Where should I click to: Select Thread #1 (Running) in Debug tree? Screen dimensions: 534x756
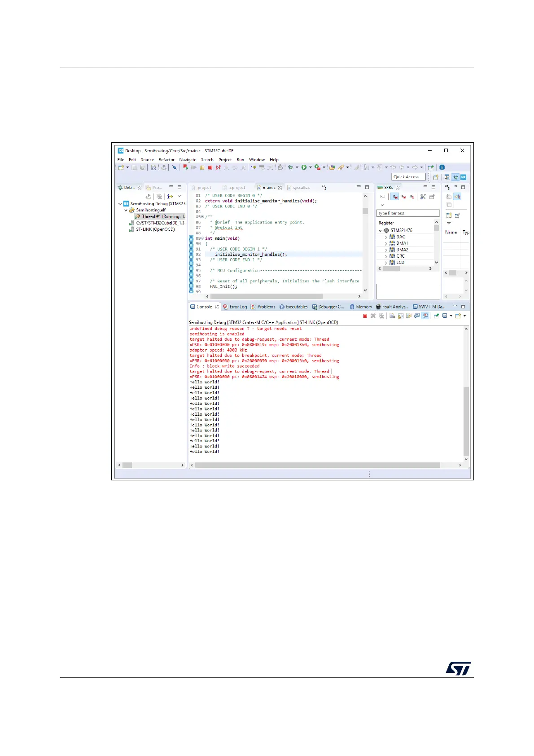(x=161, y=216)
